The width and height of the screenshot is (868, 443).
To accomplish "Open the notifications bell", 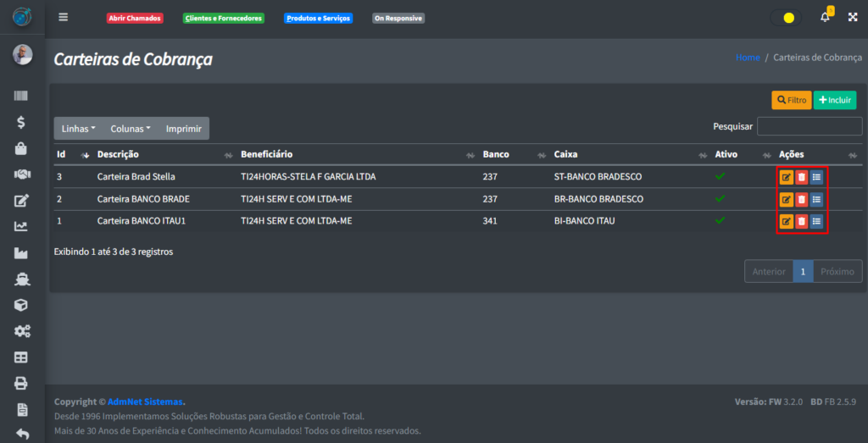I will [x=825, y=17].
